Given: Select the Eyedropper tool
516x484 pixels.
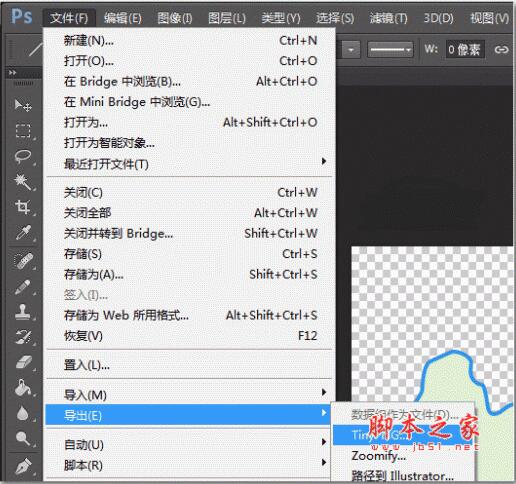Looking at the screenshot, I should [23, 233].
